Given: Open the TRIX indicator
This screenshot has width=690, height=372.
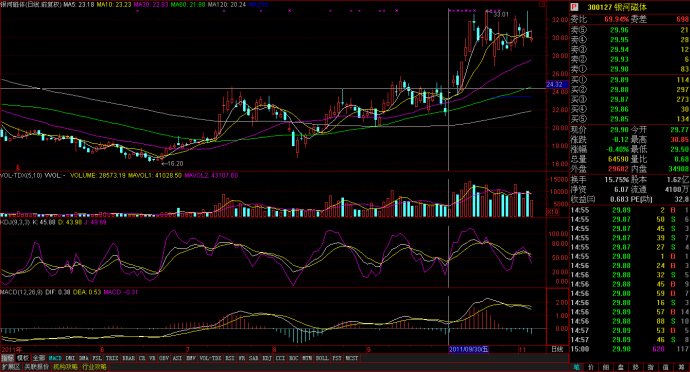Looking at the screenshot, I should click(x=112, y=358).
